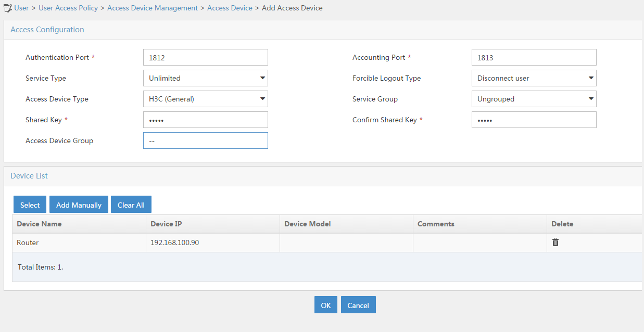This screenshot has height=332, width=644.
Task: Confirm the form with OK
Action: click(x=325, y=304)
